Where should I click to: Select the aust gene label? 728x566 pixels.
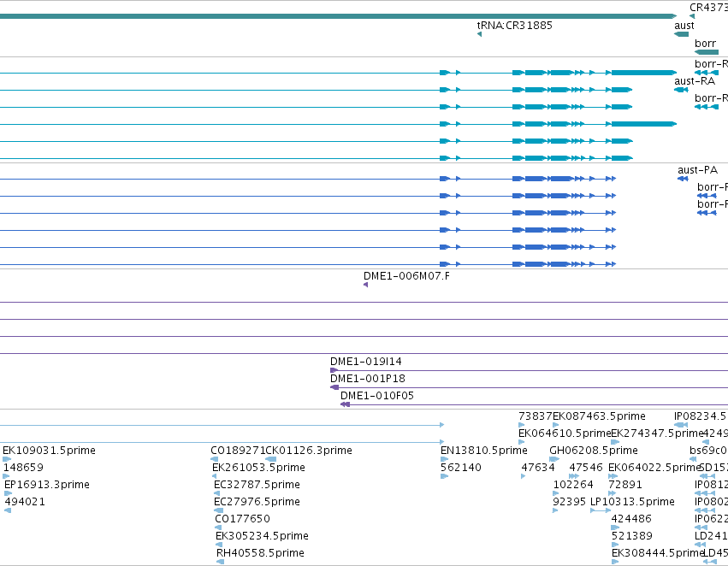[684, 26]
